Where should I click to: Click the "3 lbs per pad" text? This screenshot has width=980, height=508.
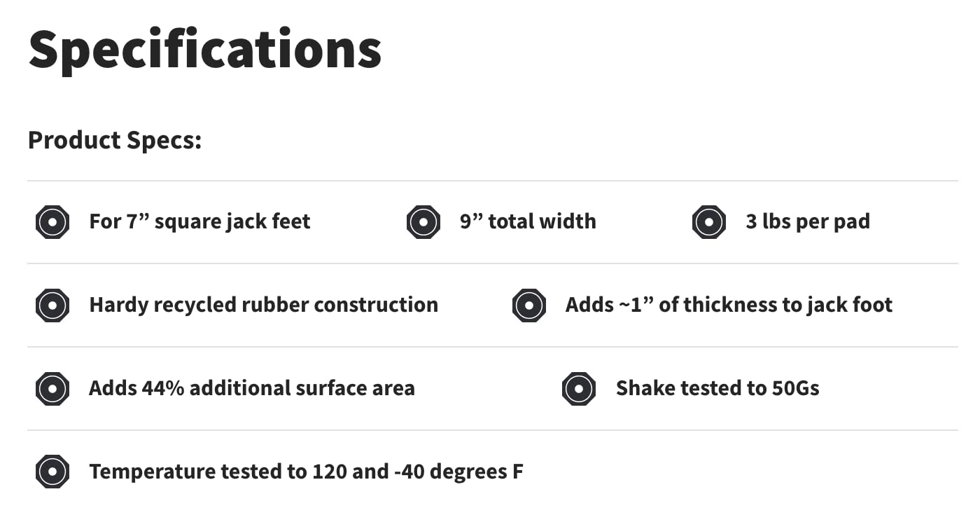(x=808, y=222)
